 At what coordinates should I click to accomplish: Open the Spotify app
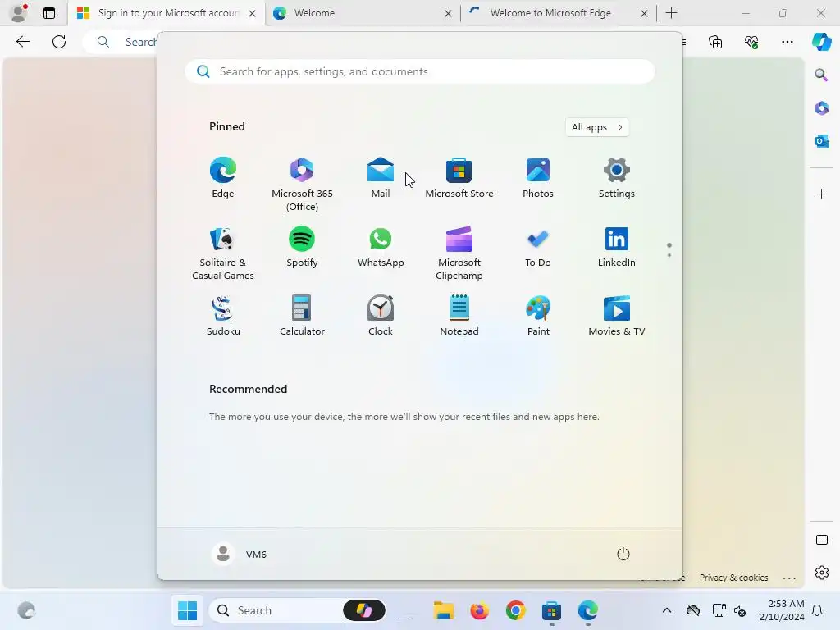coord(302,247)
